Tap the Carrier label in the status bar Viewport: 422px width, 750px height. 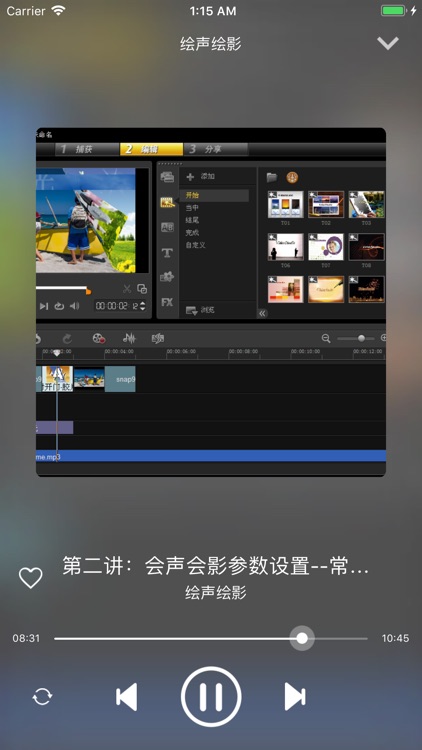[x=26, y=11]
